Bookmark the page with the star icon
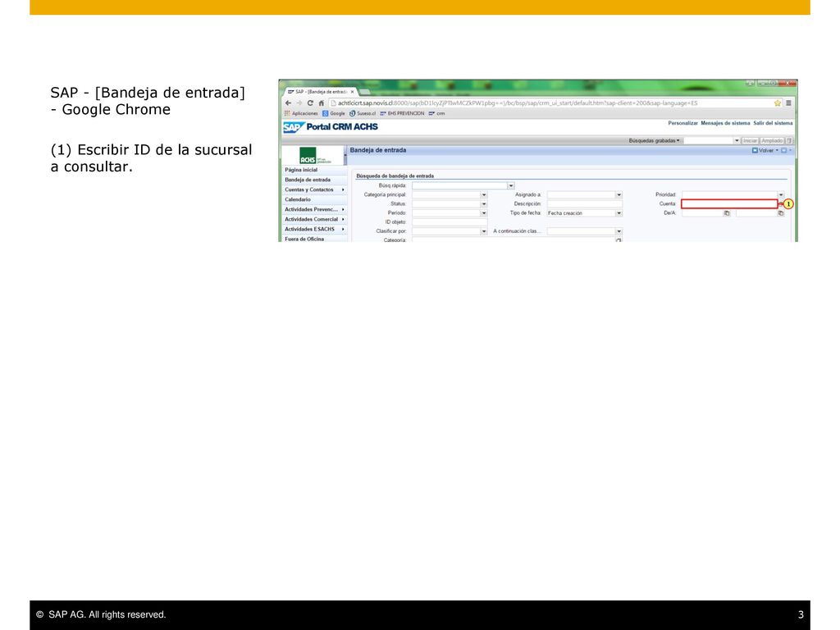 coord(778,103)
